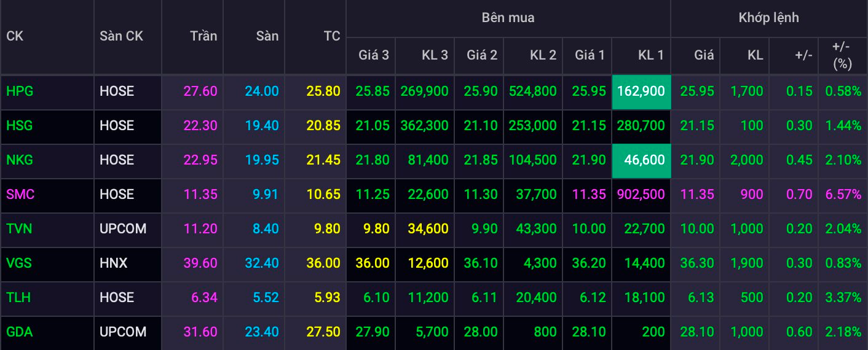Sort by the CK column header
868x350 pixels.
15,36
